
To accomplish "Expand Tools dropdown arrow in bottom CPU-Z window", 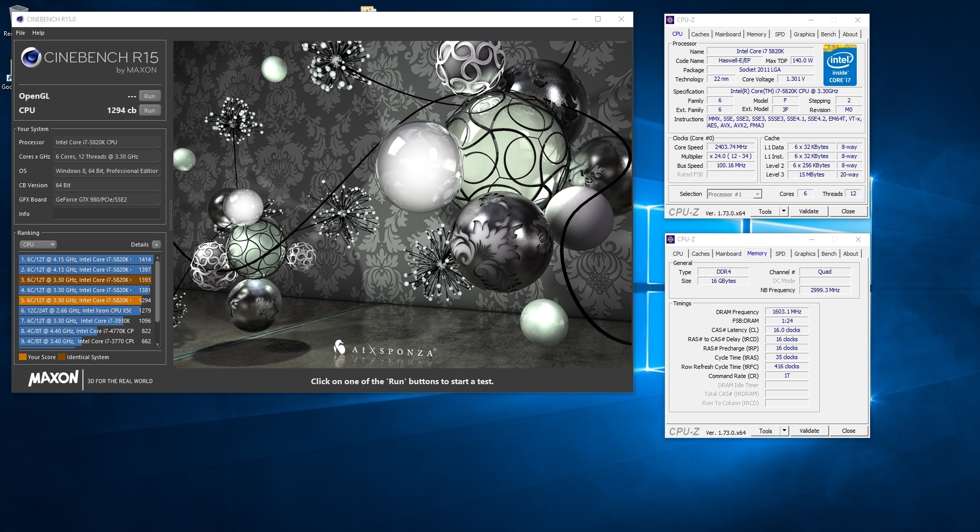I will pos(784,431).
